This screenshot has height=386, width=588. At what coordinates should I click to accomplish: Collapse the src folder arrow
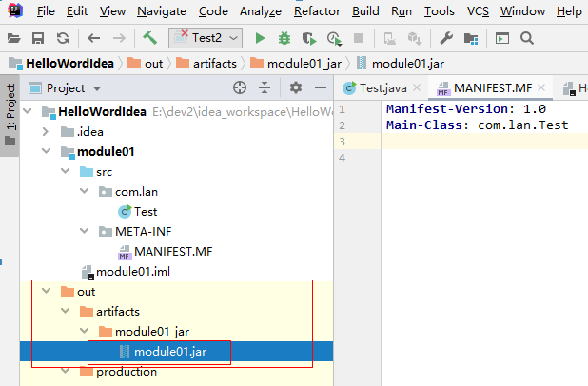pos(66,171)
